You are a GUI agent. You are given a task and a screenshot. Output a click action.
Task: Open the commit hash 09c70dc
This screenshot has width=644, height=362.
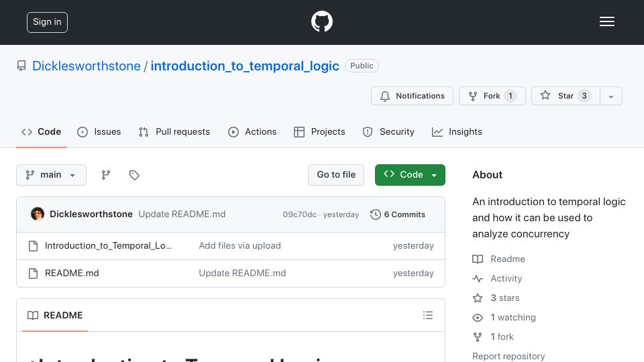tap(299, 215)
